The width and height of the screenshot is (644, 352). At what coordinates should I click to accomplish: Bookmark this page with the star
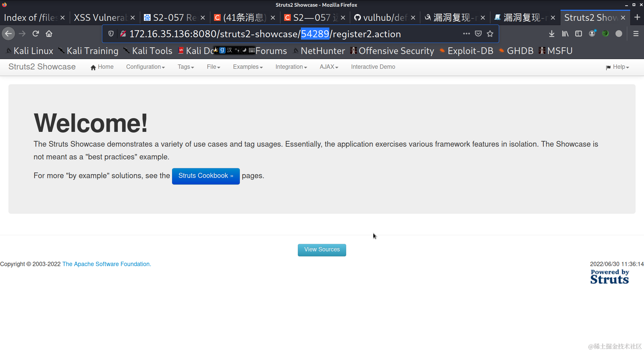coord(490,34)
